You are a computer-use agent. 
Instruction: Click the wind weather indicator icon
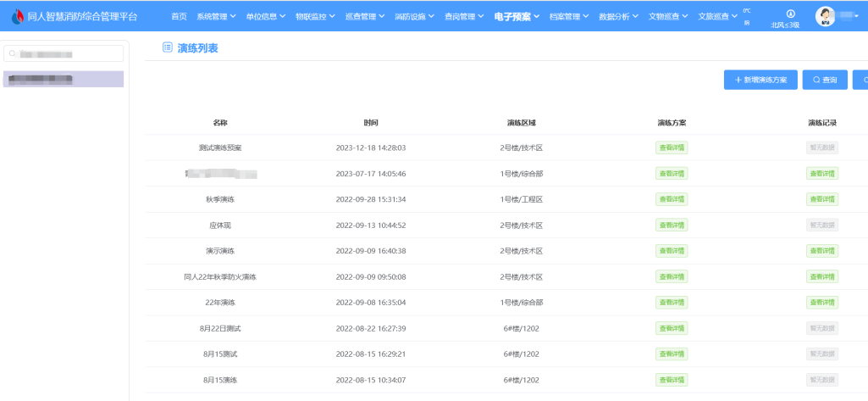click(x=790, y=13)
